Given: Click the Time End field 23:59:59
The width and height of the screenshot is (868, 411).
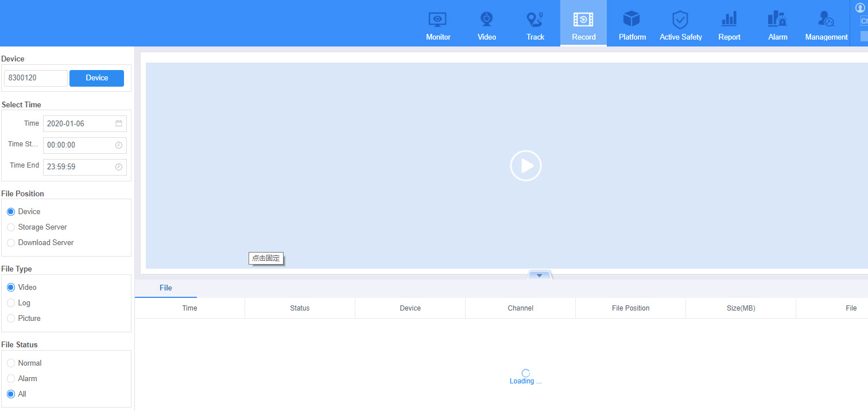Looking at the screenshot, I should tap(85, 167).
